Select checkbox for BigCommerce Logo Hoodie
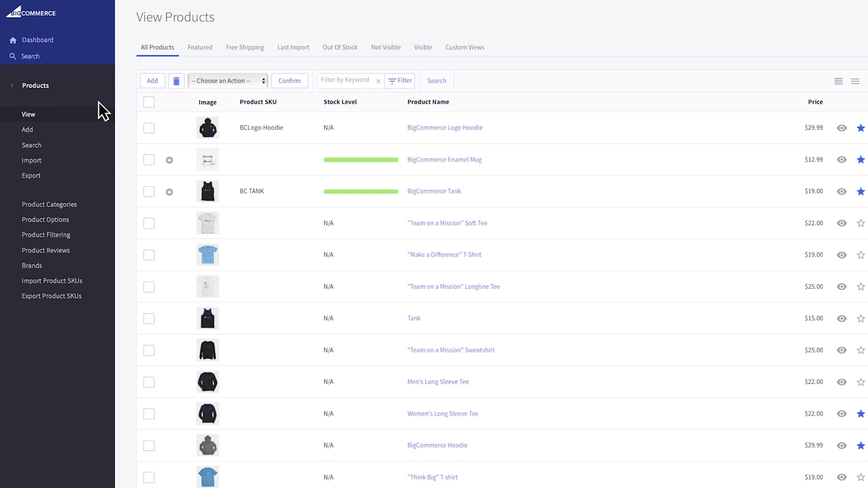 click(x=149, y=127)
